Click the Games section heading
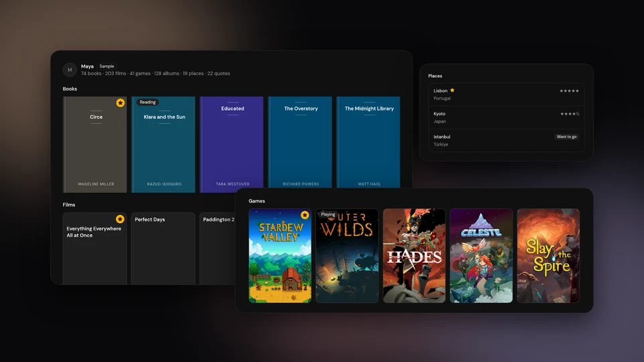Image resolution: width=644 pixels, height=362 pixels. (257, 200)
